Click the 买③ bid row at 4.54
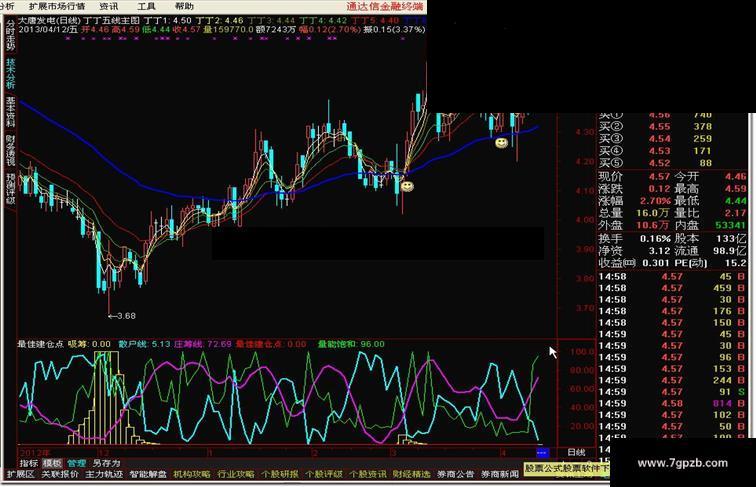The width and height of the screenshot is (756, 487). tap(656, 139)
